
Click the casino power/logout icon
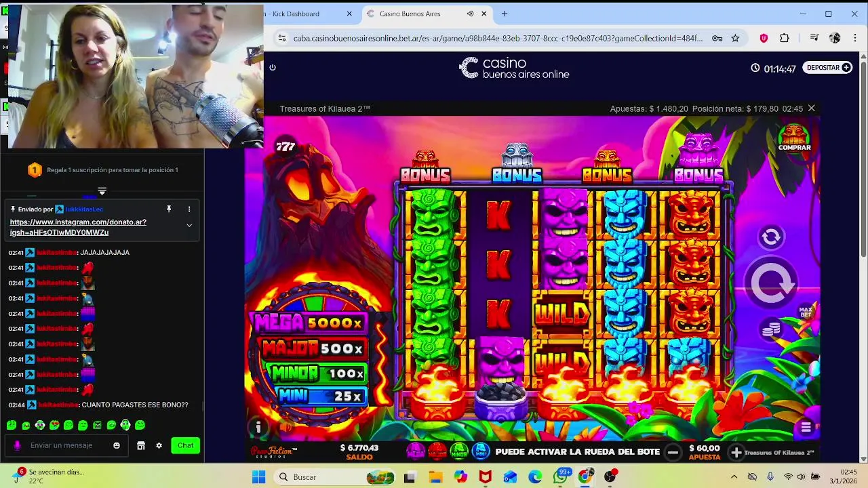click(273, 67)
